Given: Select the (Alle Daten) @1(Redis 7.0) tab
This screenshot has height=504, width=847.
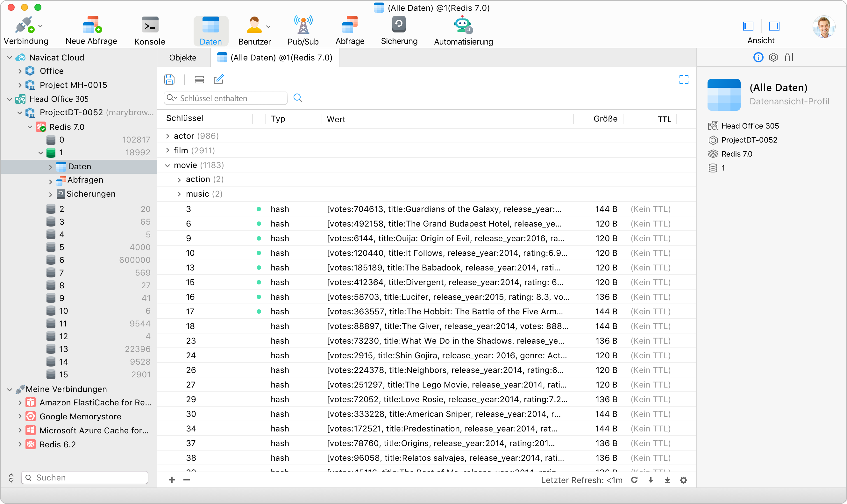Looking at the screenshot, I should point(274,58).
